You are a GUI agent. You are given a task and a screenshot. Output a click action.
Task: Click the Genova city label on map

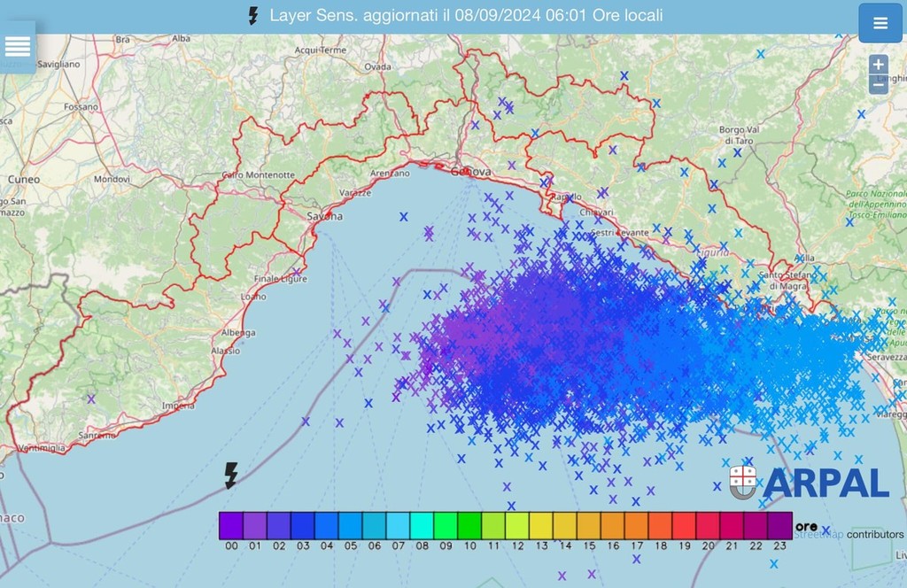click(469, 172)
